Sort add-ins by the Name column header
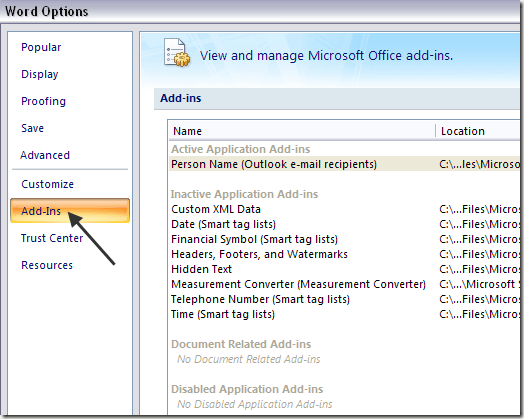The height and width of the screenshot is (419, 524). click(x=302, y=131)
